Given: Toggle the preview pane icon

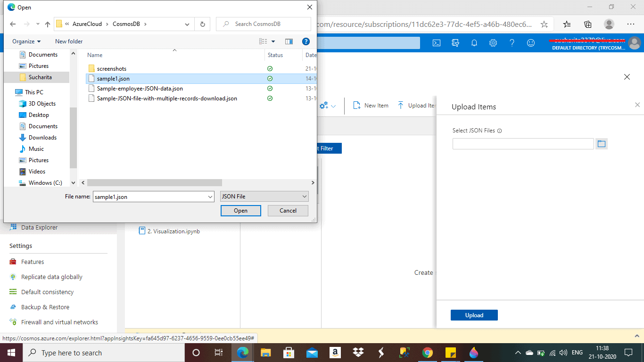Looking at the screenshot, I should 289,41.
